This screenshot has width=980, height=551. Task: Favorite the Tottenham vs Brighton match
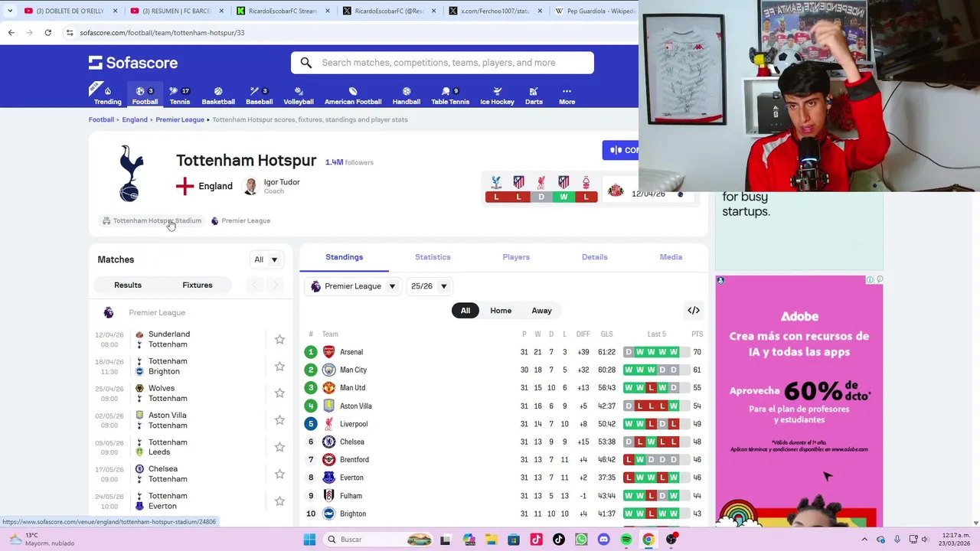[x=279, y=367]
